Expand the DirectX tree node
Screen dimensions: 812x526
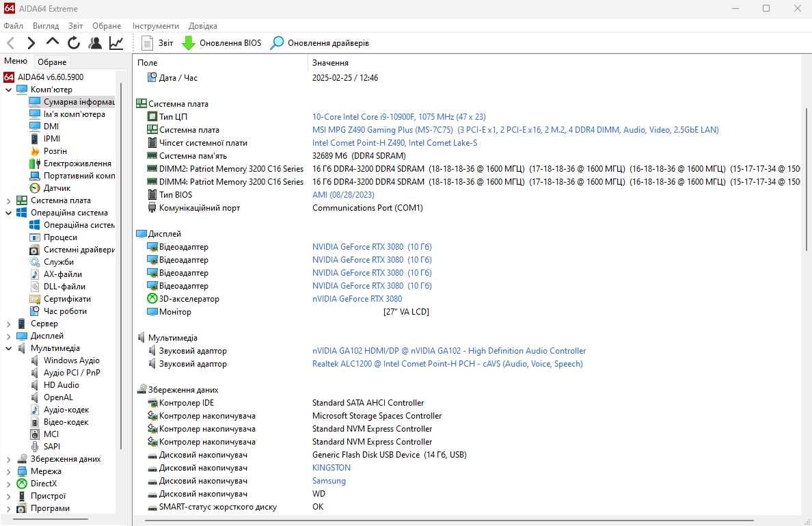click(8, 484)
